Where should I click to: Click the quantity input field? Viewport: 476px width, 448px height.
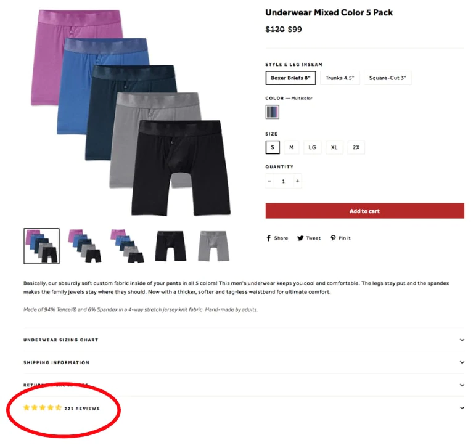pos(284,181)
